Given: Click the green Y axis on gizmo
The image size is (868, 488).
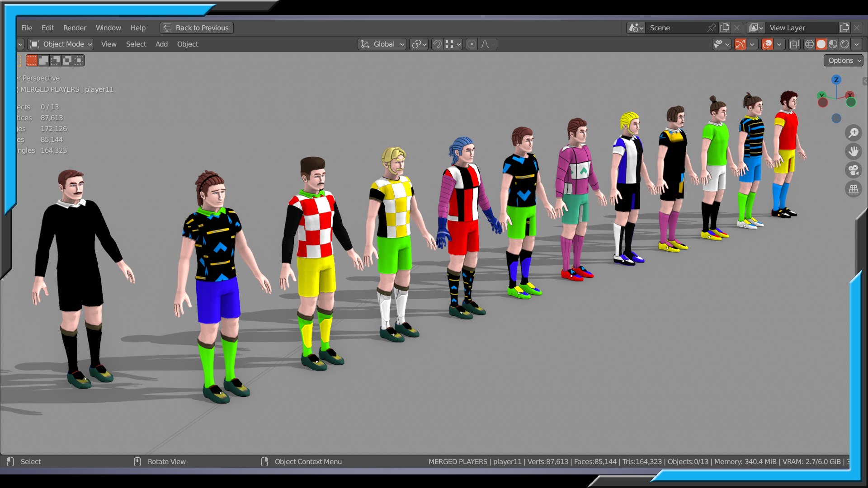Looking at the screenshot, I should [821, 95].
